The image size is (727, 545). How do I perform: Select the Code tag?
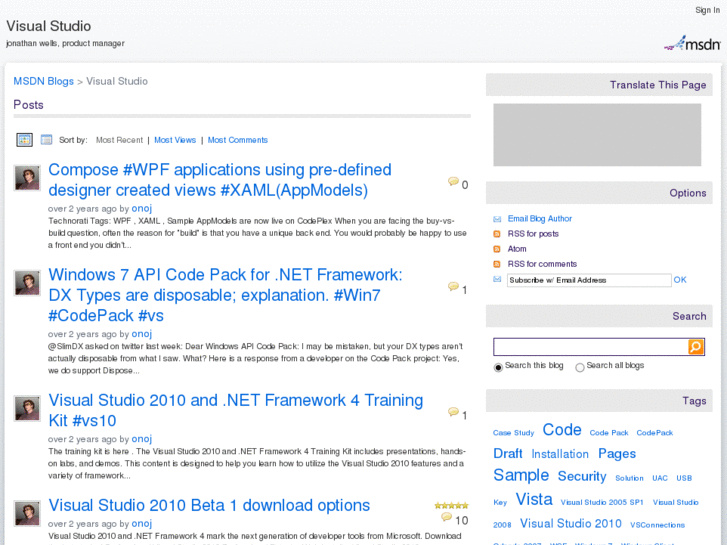[x=562, y=430]
